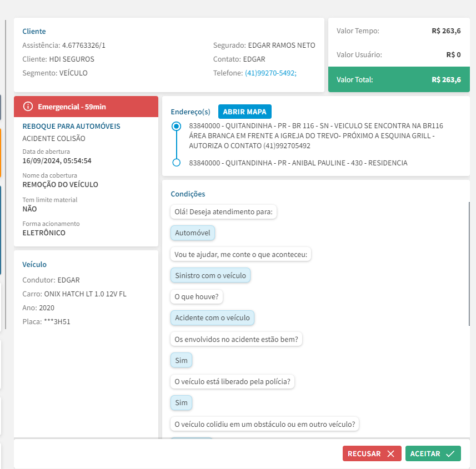476x469 pixels.
Task: Click the Cliente section heading
Action: tap(34, 32)
